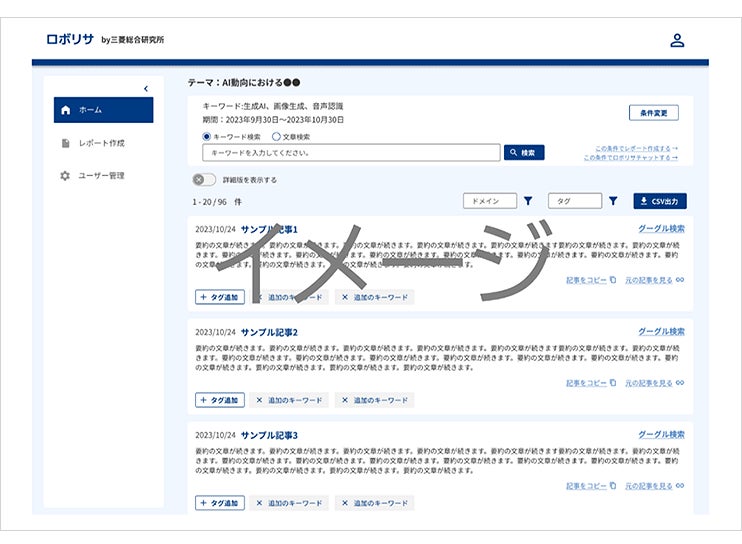Open the タグ filter field

point(575,201)
